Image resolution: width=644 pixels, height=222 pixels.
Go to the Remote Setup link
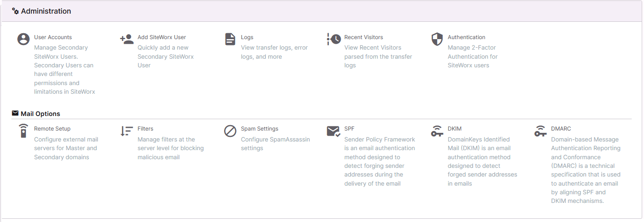coord(52,129)
